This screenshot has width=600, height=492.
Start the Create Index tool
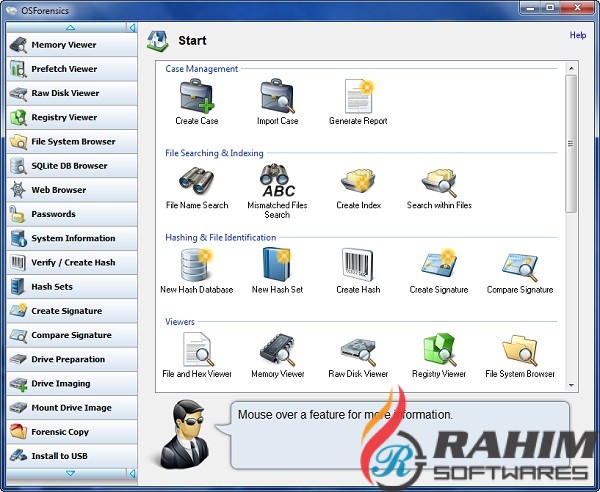coord(359,187)
